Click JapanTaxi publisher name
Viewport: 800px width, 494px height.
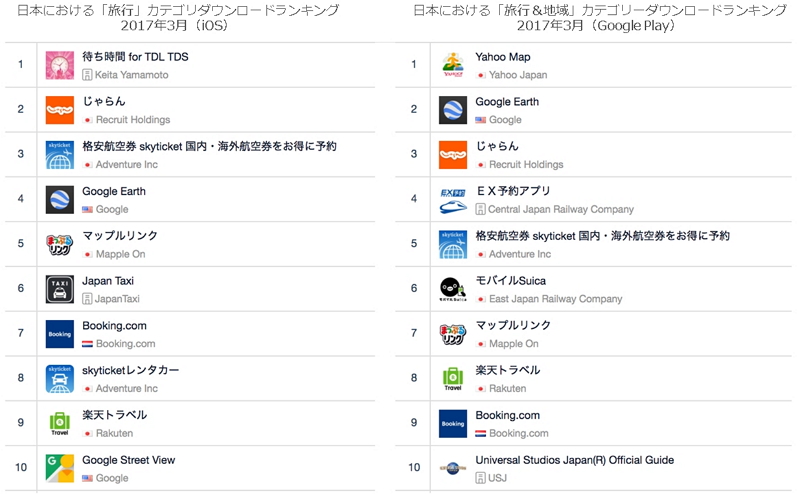pos(117,299)
